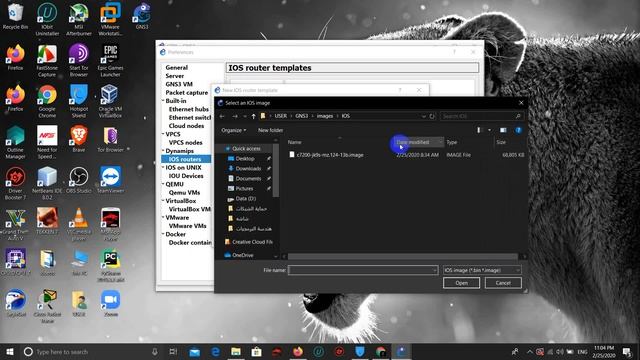
Task: Select Ethernet hubs in Preferences
Action: click(189, 109)
